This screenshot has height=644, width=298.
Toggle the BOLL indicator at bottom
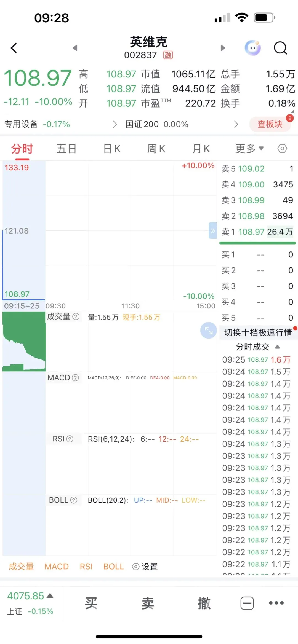[114, 567]
